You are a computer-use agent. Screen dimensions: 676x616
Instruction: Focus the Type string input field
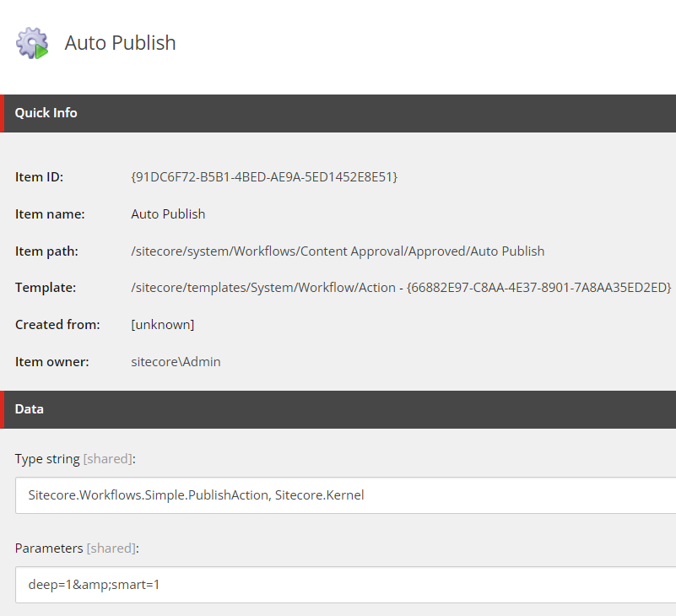[x=345, y=495]
